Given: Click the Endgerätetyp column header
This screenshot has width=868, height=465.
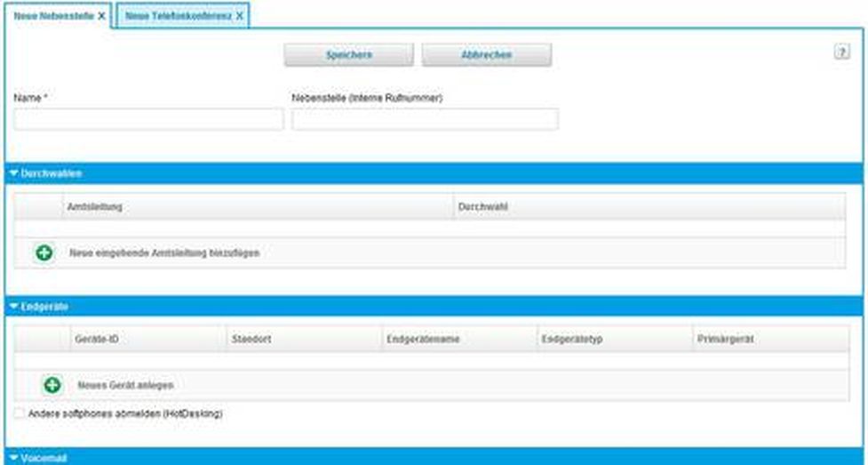Looking at the screenshot, I should click(x=615, y=339).
